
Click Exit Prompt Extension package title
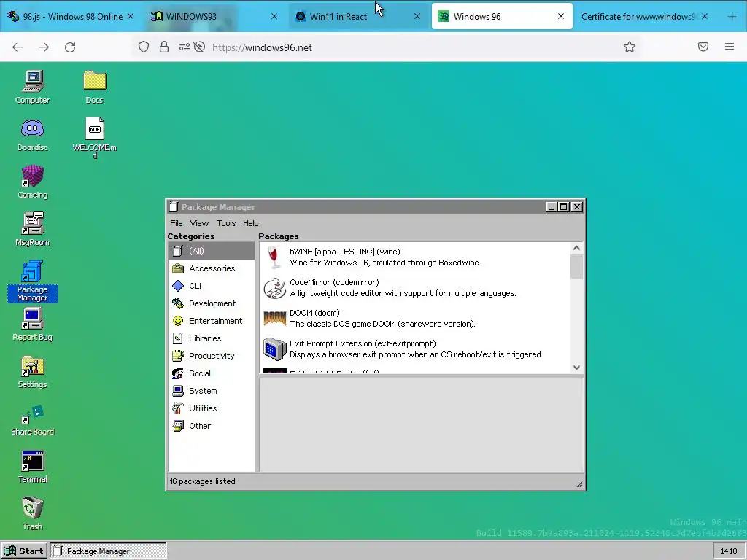tap(363, 343)
